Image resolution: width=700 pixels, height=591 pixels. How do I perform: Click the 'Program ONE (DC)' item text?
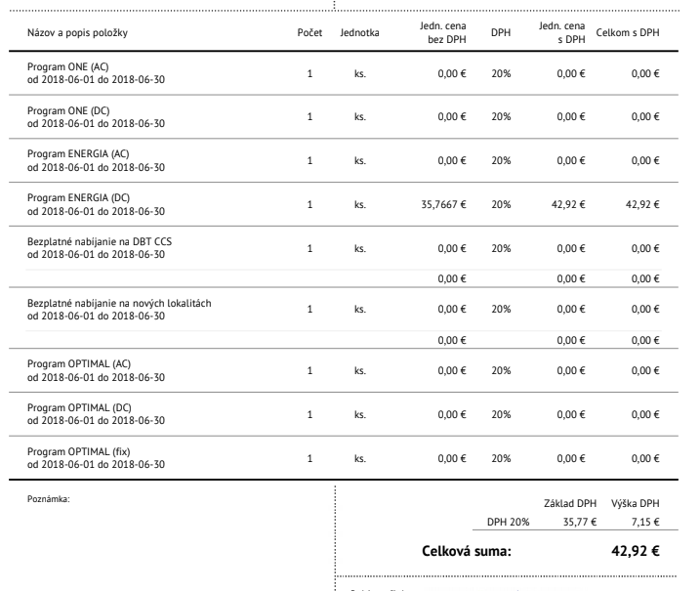click(x=68, y=110)
